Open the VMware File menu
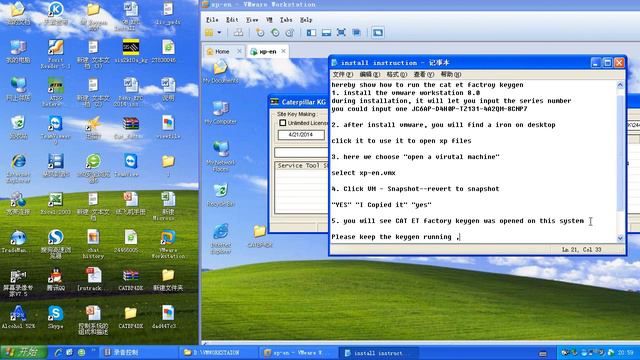 click(x=212, y=20)
